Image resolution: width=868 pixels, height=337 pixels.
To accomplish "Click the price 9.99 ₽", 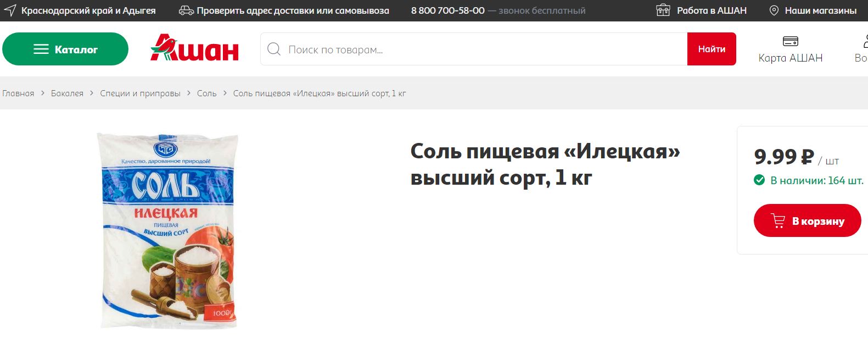I will tap(784, 157).
